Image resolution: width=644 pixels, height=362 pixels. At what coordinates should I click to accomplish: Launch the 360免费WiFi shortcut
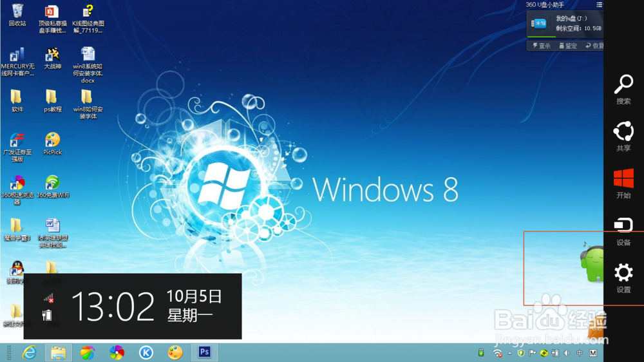[x=52, y=187]
